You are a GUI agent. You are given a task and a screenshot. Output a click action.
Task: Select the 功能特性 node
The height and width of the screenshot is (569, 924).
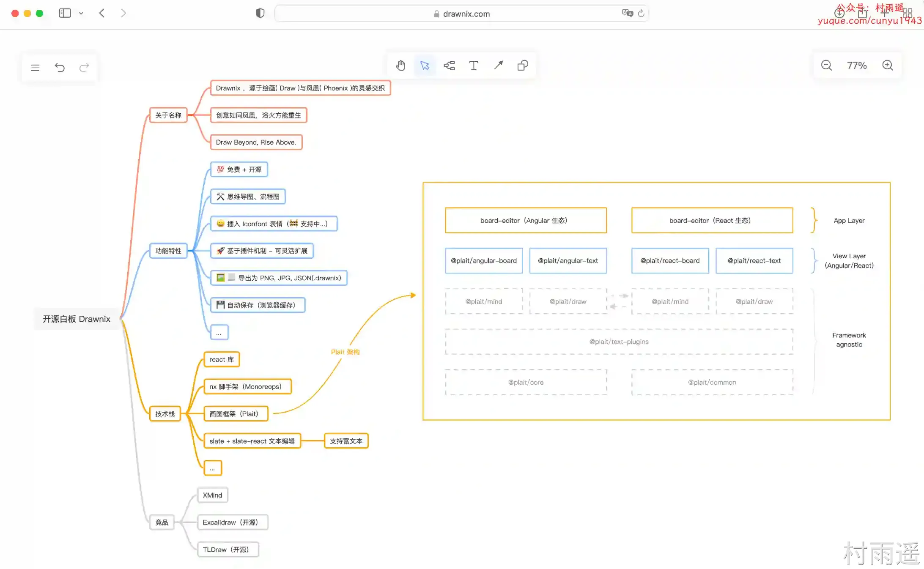coord(168,251)
